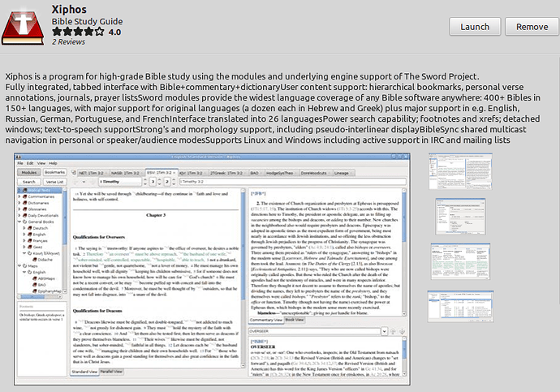Click the Xiphos title heading

pos(69,9)
